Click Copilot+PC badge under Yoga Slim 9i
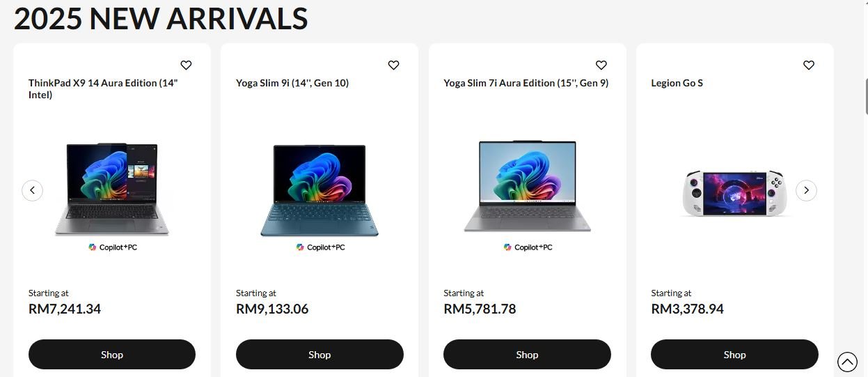The width and height of the screenshot is (868, 377). [x=320, y=247]
